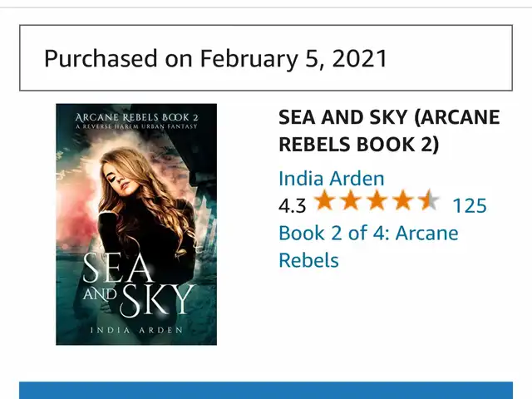The image size is (532, 399).
Task: Tap the 4.3 average rating number
Action: pos(293,204)
